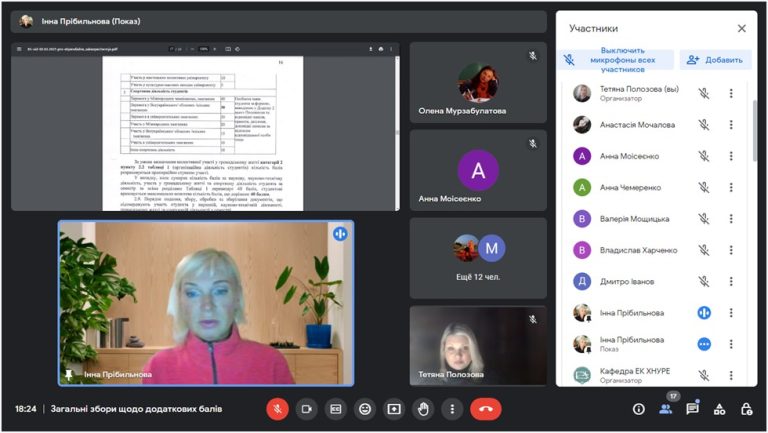The height and width of the screenshot is (433, 768).
Task: Select the Тетяна Полозова video tile
Action: [x=478, y=346]
